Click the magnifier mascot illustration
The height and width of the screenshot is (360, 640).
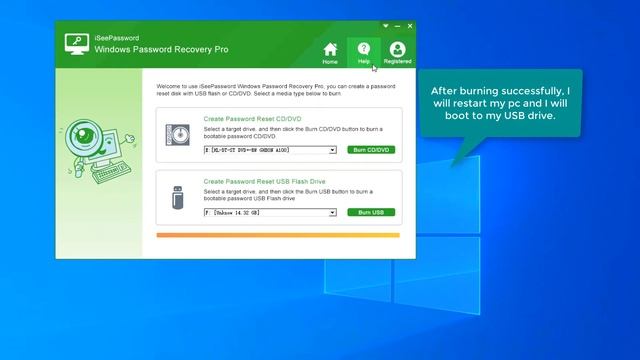click(x=99, y=151)
